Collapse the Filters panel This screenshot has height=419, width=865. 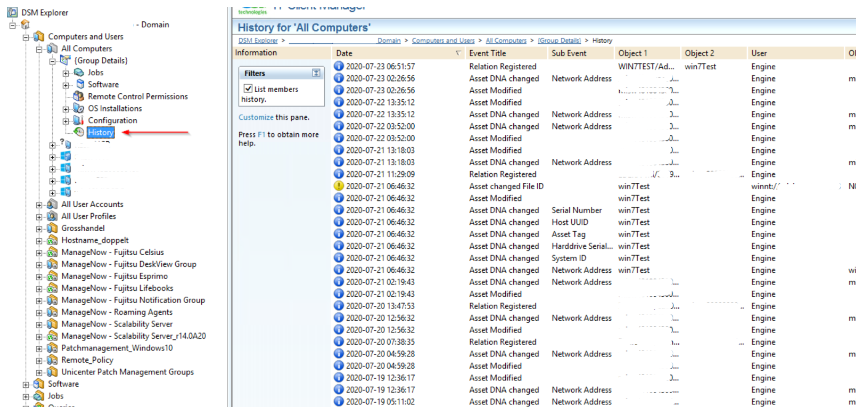[316, 73]
